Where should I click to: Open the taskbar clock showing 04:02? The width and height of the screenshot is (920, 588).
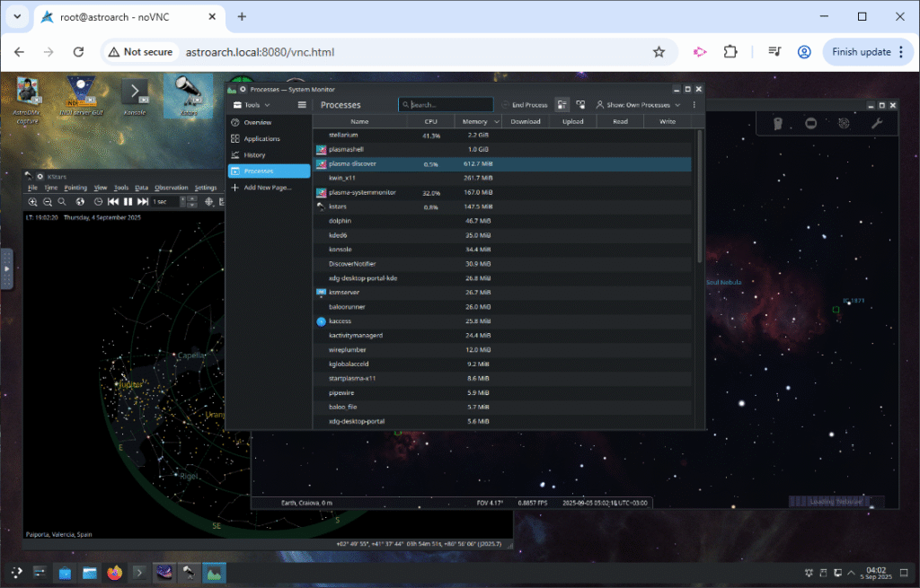click(x=876, y=573)
